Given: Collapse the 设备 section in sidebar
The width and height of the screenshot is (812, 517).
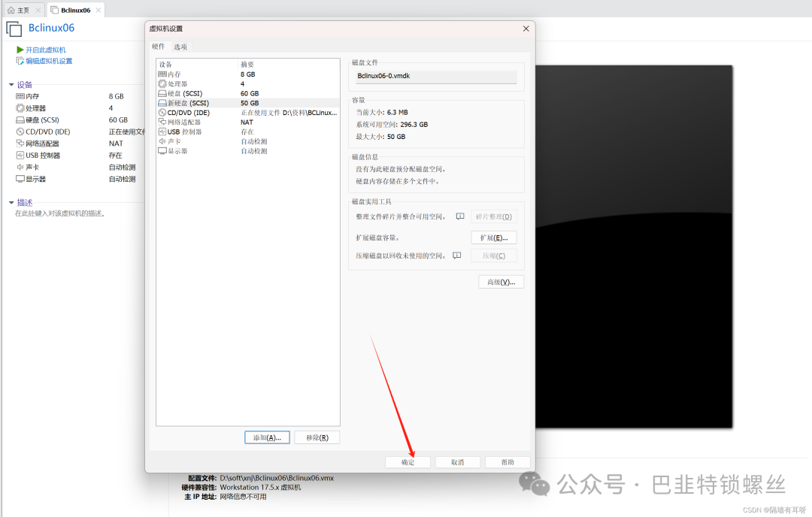Looking at the screenshot, I should click(x=11, y=85).
